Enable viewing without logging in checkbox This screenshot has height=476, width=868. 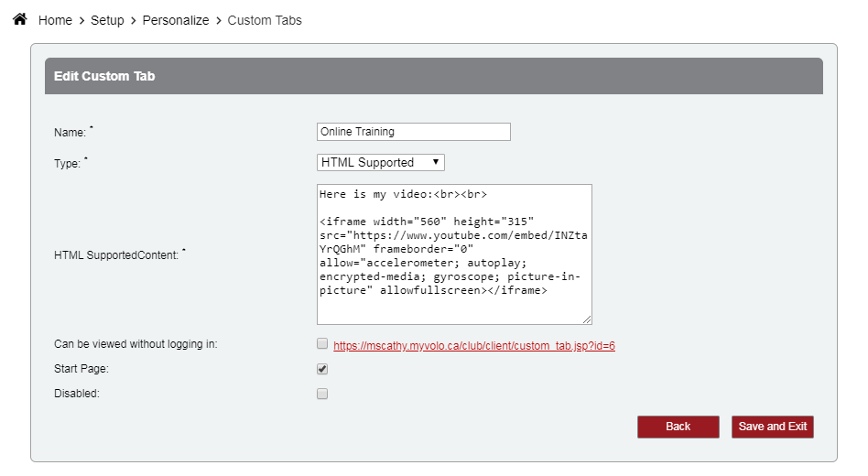click(x=321, y=344)
